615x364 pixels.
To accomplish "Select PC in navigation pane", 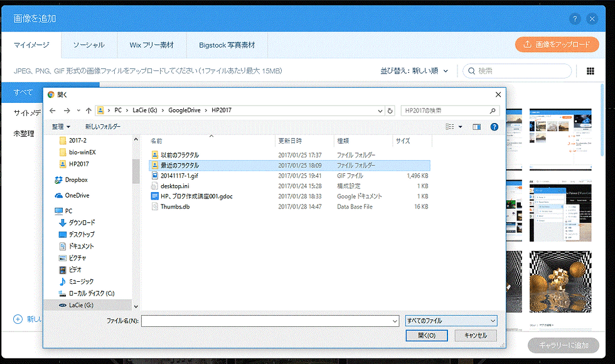I will (x=63, y=211).
